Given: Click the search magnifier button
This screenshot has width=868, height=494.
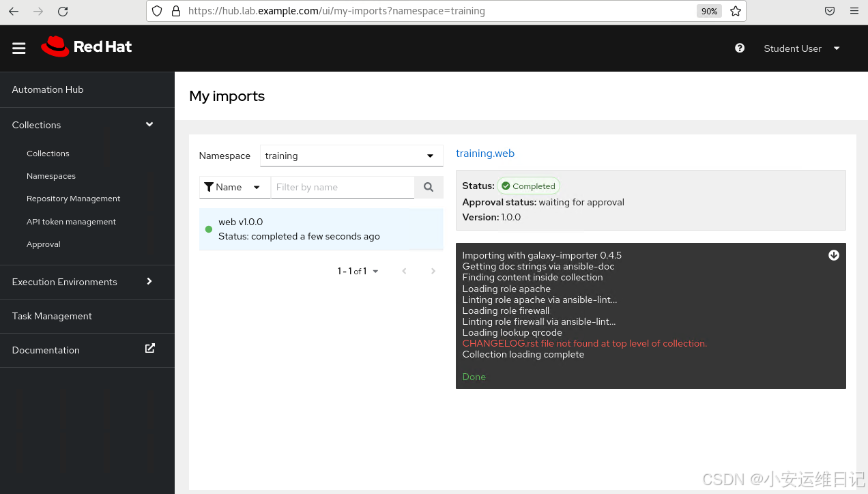Looking at the screenshot, I should click(429, 187).
